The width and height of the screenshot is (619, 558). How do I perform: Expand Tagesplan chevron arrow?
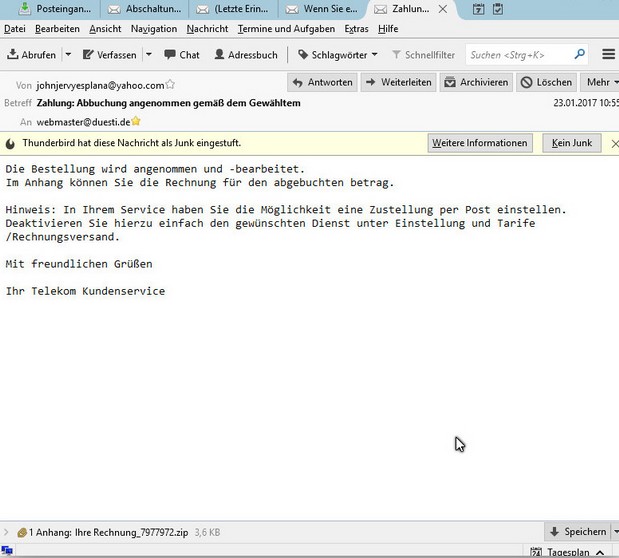click(x=600, y=552)
